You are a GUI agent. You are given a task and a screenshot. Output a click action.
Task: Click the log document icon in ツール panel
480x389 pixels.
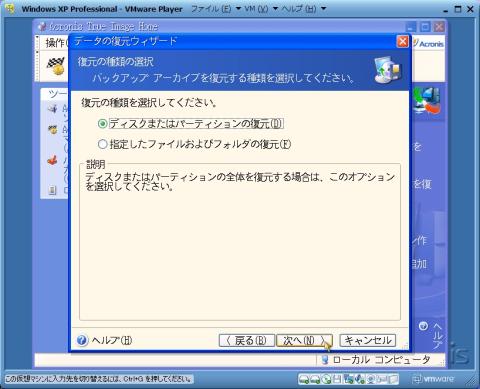[x=52, y=190]
